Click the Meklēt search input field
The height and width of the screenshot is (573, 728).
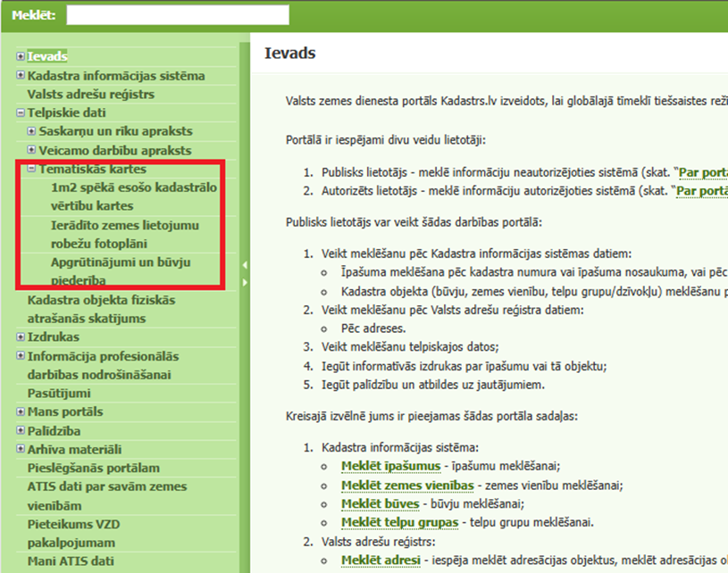[178, 15]
